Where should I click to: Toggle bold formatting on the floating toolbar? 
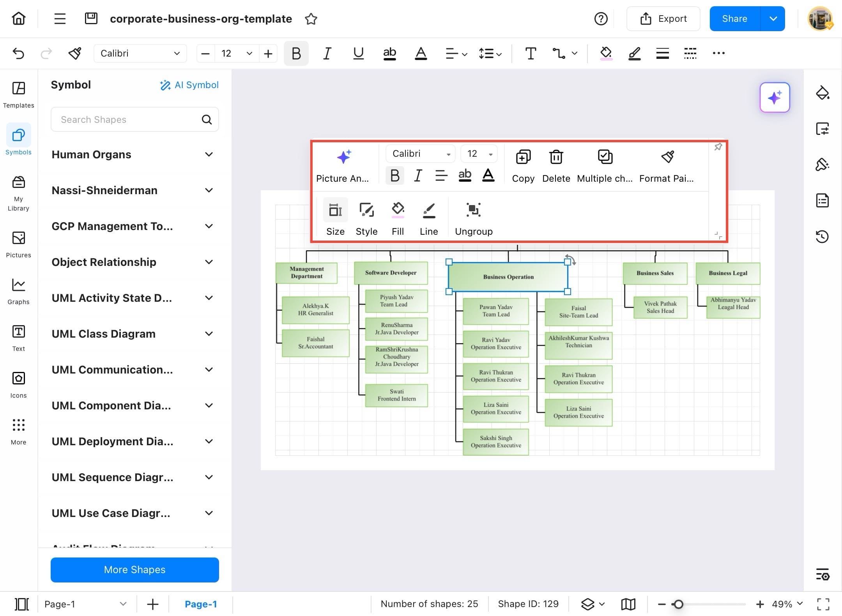click(394, 175)
